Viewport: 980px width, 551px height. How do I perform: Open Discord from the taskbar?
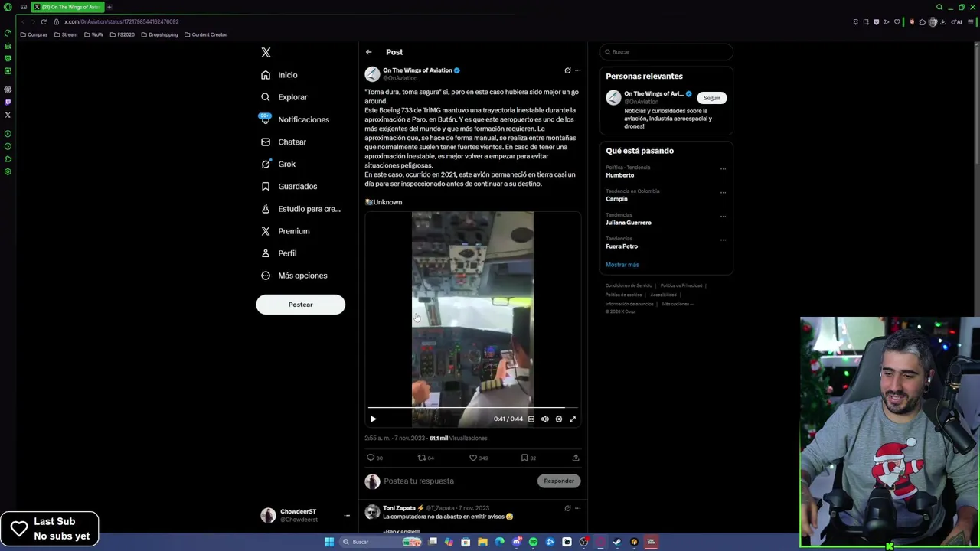pyautogui.click(x=516, y=542)
